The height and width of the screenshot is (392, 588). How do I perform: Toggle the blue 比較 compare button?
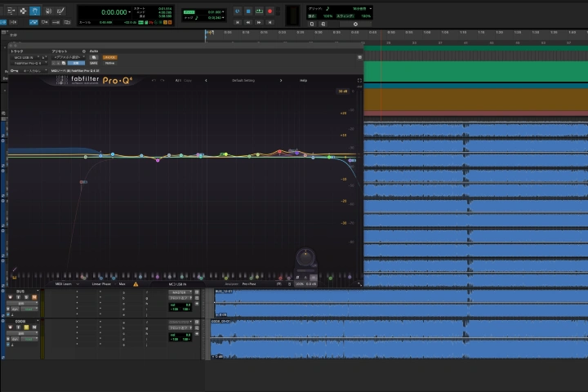76,63
